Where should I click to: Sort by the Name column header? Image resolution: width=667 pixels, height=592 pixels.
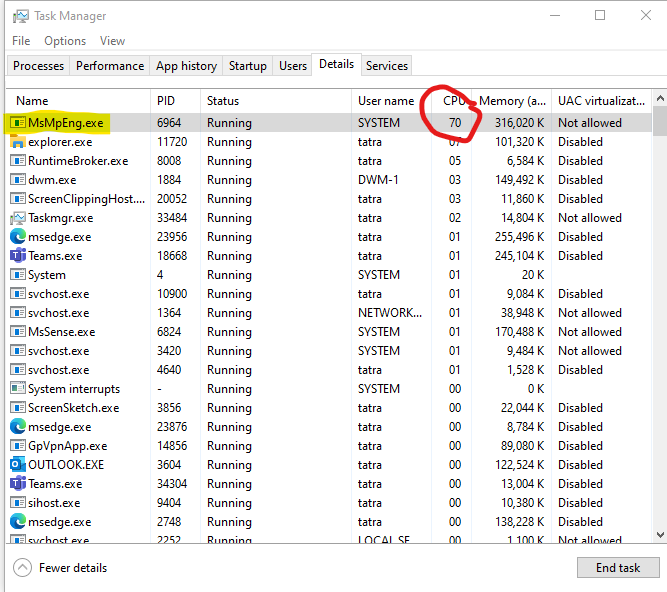[x=78, y=101]
